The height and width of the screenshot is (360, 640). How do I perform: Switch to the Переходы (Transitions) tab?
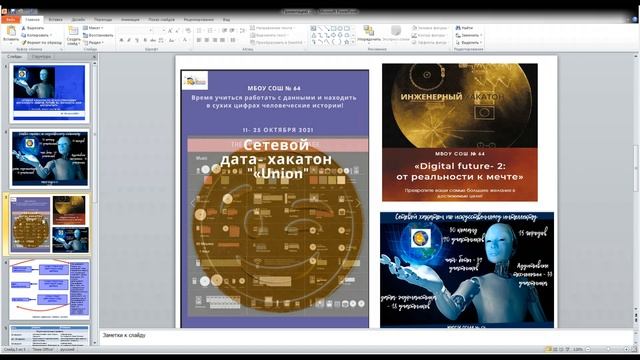103,19
